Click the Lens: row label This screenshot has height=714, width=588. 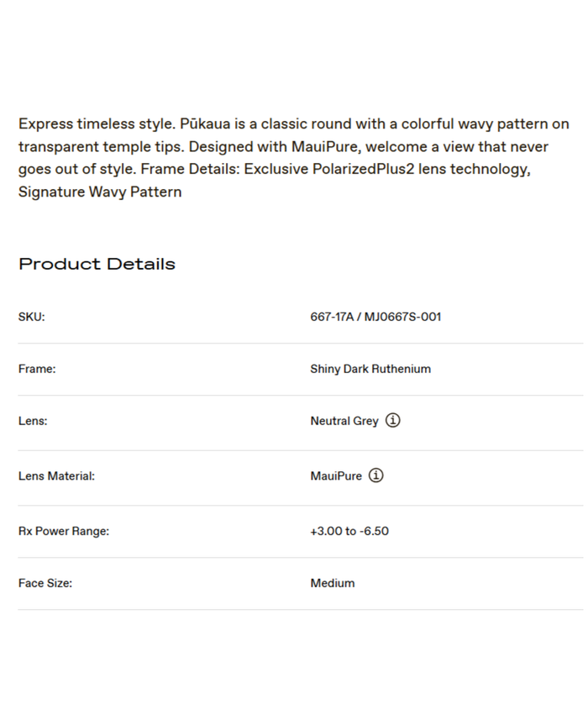33,421
